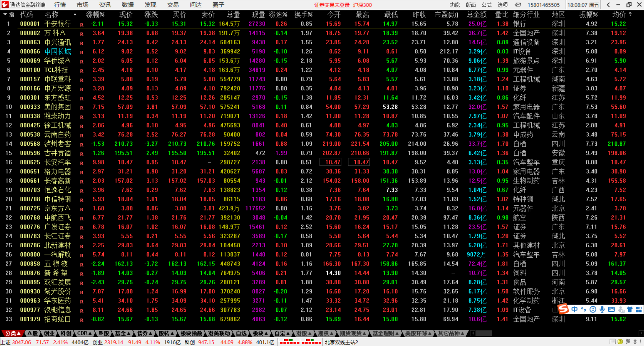The image size is (644, 346).
Task: Sort by 换手% column header
Action: [x=303, y=14]
